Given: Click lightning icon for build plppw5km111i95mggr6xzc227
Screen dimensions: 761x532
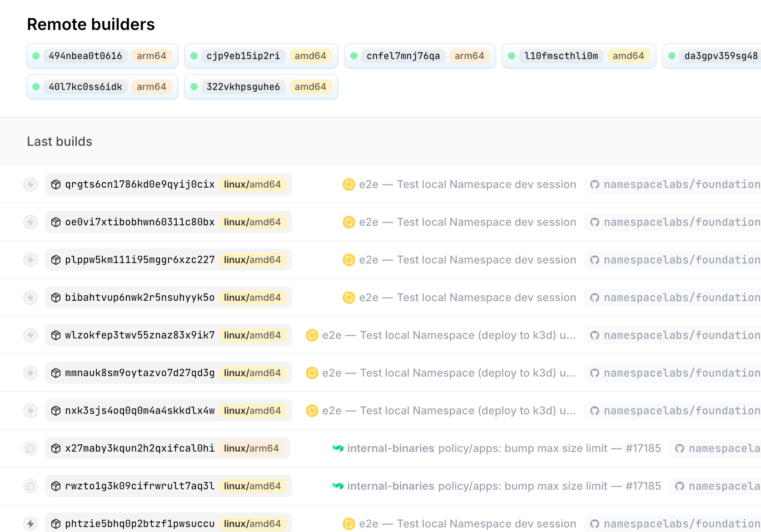Looking at the screenshot, I should (30, 260).
